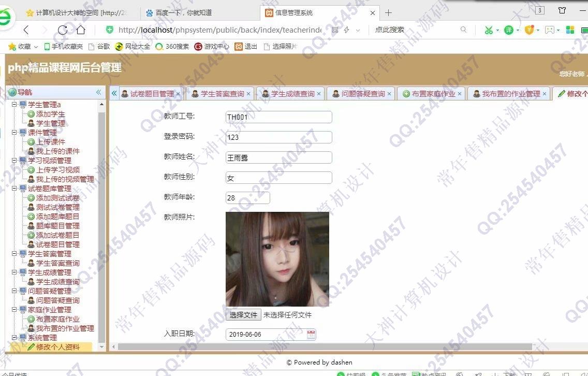Collapse the 系统管理 tree node
The width and height of the screenshot is (588, 376).
(14, 338)
